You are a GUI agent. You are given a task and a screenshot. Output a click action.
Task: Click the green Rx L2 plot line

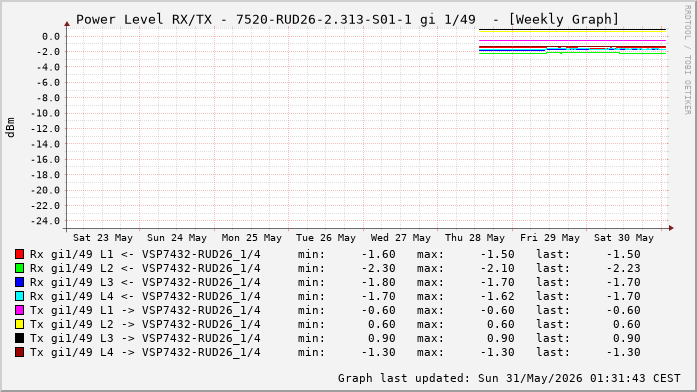pos(573,53)
